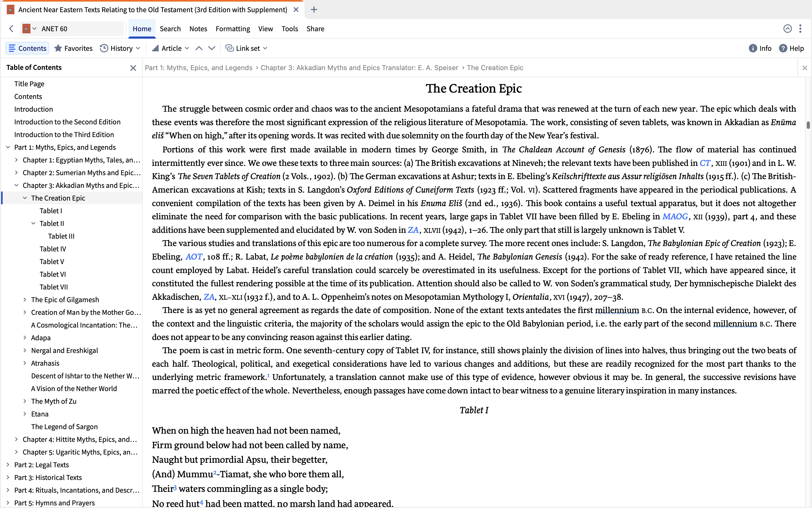
Task: Open the vertical three-dot panel menu
Action: (800, 29)
